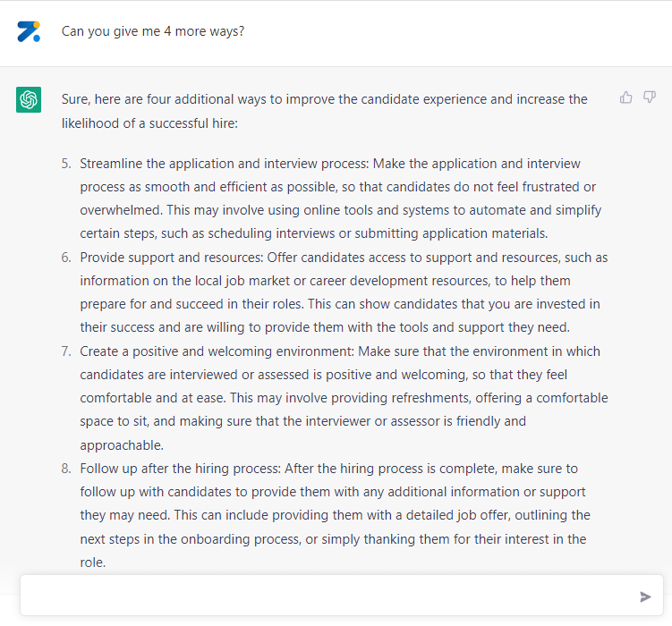Click the list number "6." marker

point(66,258)
